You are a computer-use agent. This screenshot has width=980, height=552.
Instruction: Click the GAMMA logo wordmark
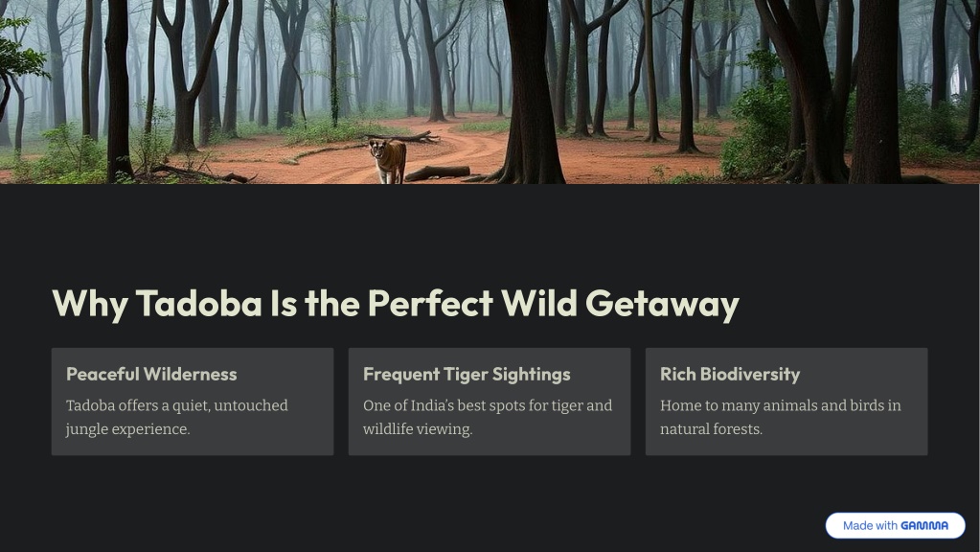924,526
